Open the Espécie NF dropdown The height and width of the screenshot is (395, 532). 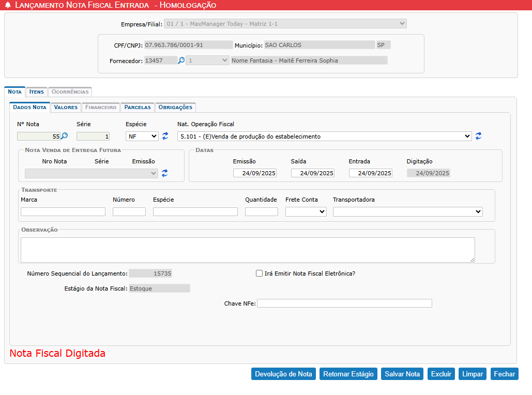coord(142,136)
